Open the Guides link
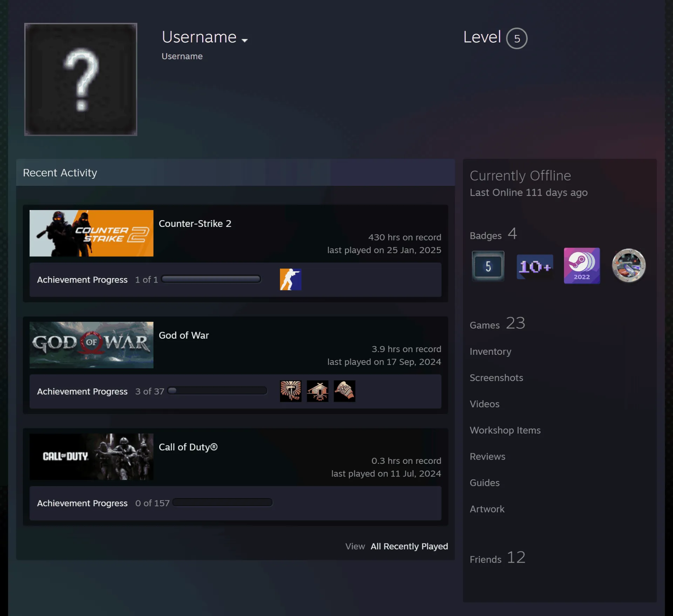The image size is (673, 616). point(485,483)
